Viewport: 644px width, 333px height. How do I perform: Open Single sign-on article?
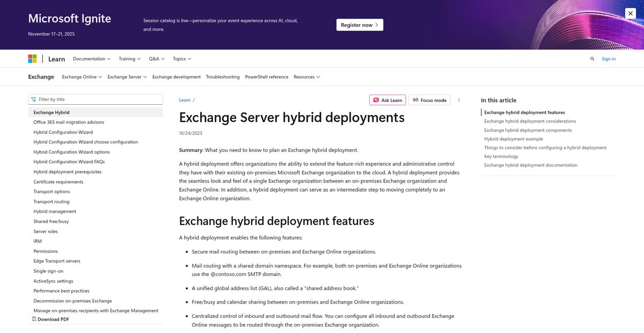(x=48, y=271)
